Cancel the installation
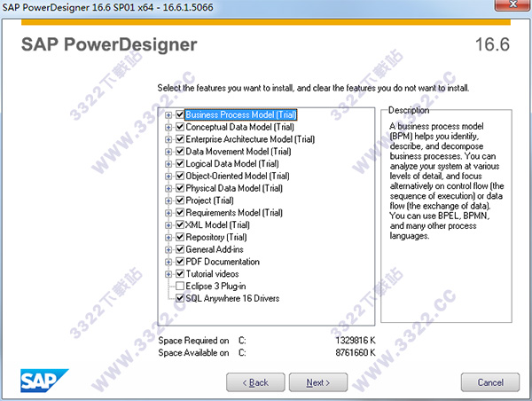Viewport: 532px width, 401px height. click(x=490, y=382)
